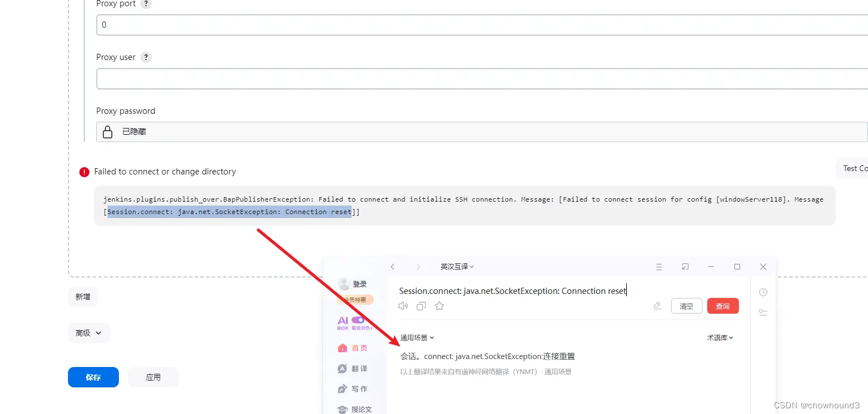Click the BapPublisherException error line
The image size is (868, 414).
[x=463, y=199]
